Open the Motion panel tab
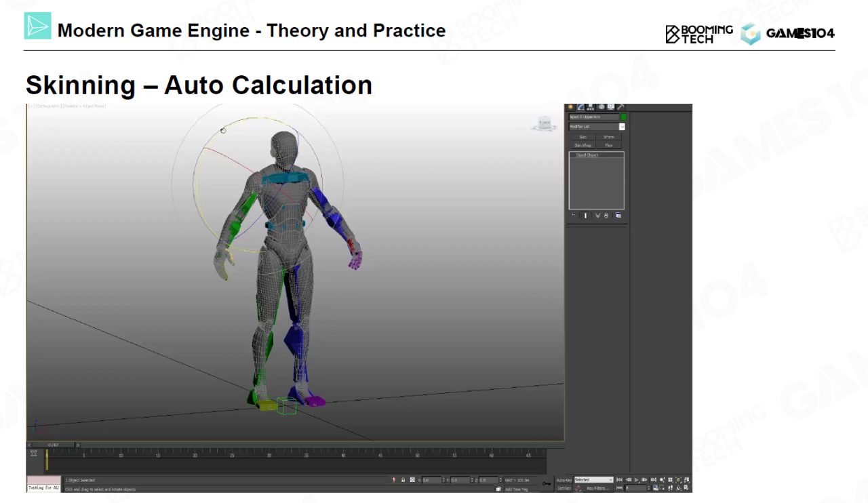 601,107
